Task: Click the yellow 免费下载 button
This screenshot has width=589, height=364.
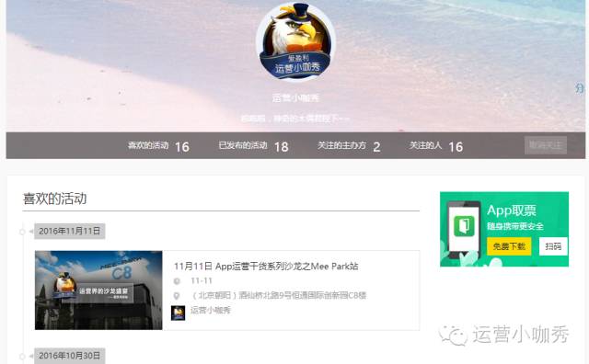Action: pyautogui.click(x=509, y=246)
